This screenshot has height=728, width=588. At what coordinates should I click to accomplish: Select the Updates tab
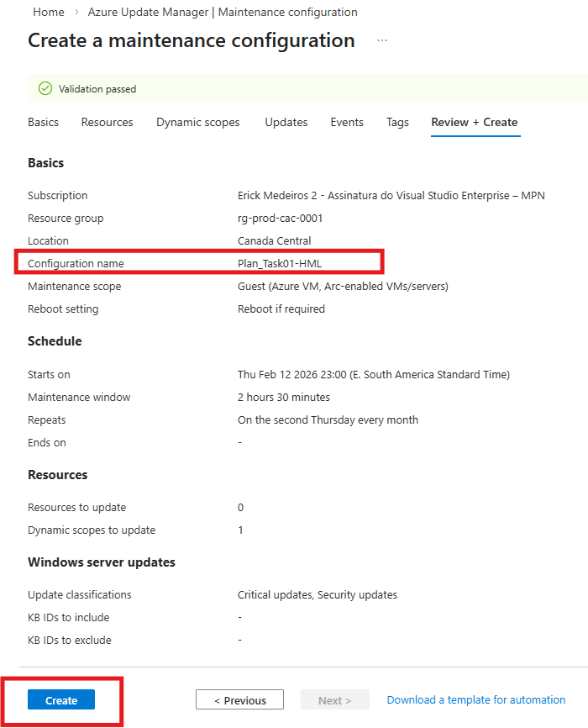286,123
